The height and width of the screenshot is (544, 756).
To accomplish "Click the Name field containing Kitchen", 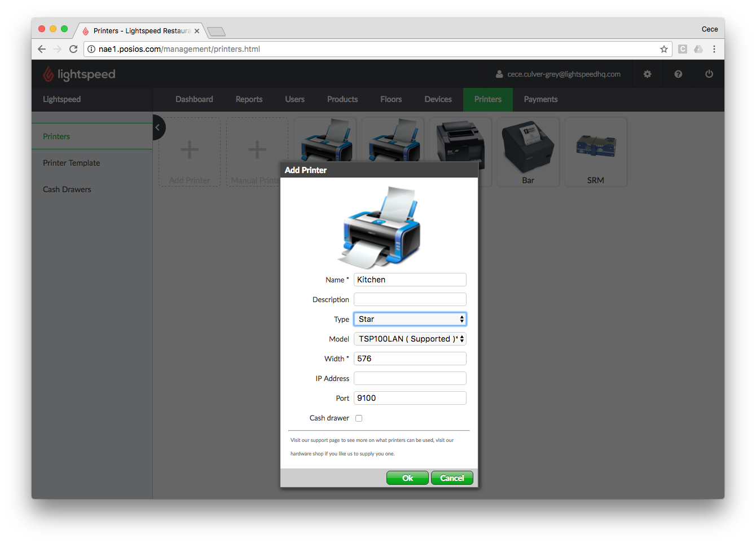I will click(x=410, y=279).
